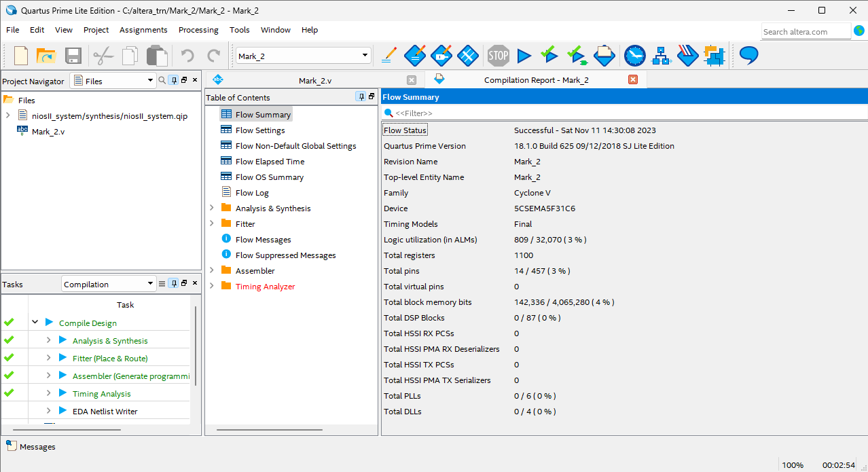
Task: Open the Mark_2 revision dropdown
Action: pyautogui.click(x=365, y=56)
